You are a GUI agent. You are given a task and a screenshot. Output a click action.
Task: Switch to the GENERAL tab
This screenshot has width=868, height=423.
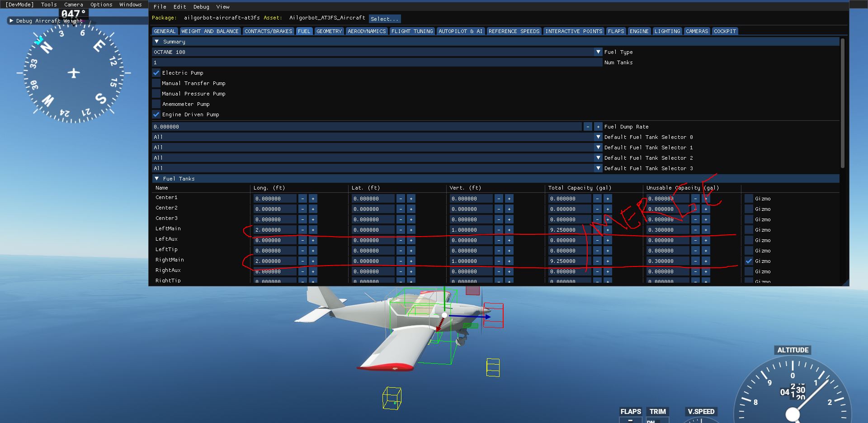[x=165, y=31]
